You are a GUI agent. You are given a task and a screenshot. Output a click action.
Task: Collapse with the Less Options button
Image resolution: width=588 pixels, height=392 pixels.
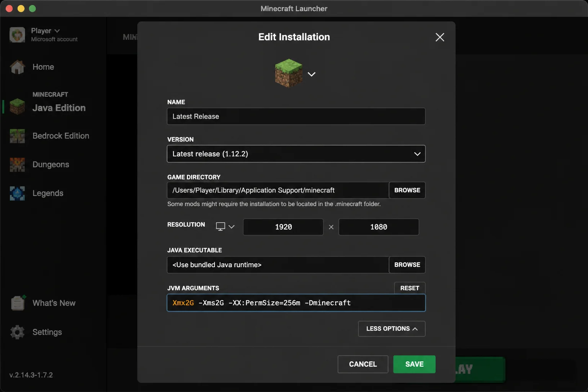[x=392, y=329]
